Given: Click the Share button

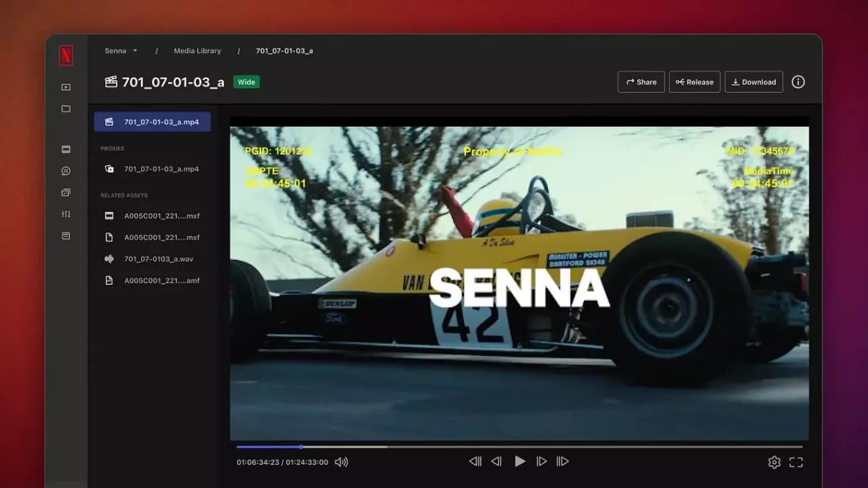Looking at the screenshot, I should pos(641,82).
